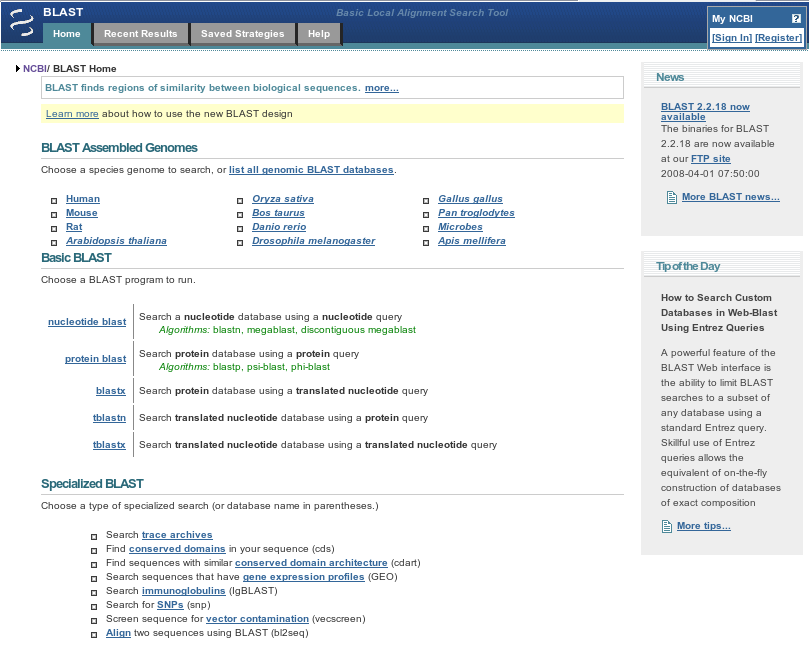Click the document icon beside More tips

tap(667, 526)
